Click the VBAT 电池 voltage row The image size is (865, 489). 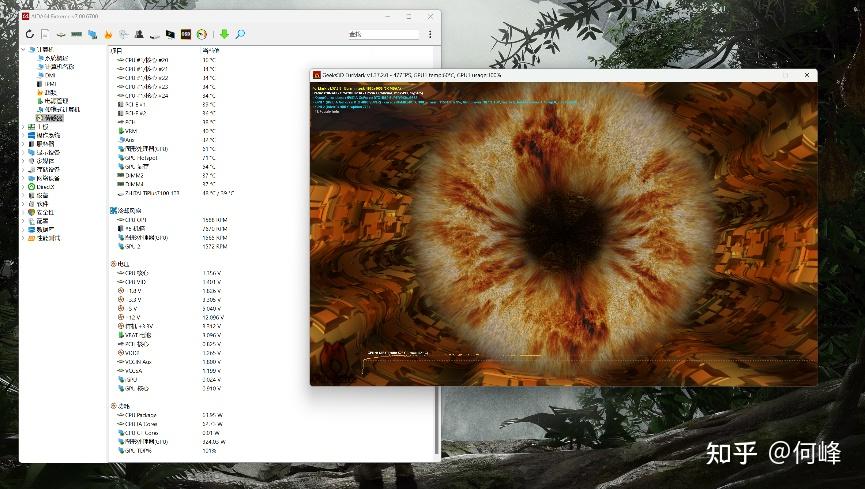click(x=169, y=335)
